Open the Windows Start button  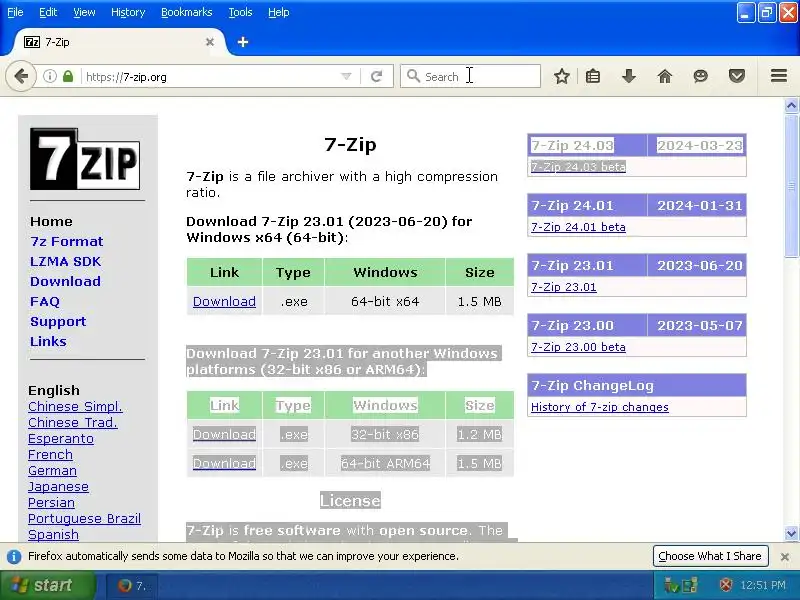click(x=47, y=585)
